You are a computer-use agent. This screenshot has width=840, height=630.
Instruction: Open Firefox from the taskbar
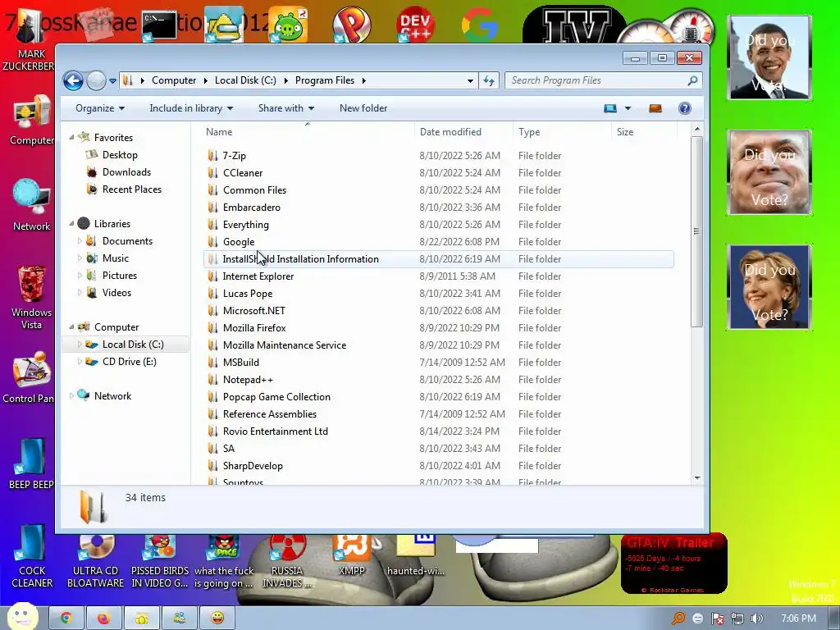[x=104, y=619]
